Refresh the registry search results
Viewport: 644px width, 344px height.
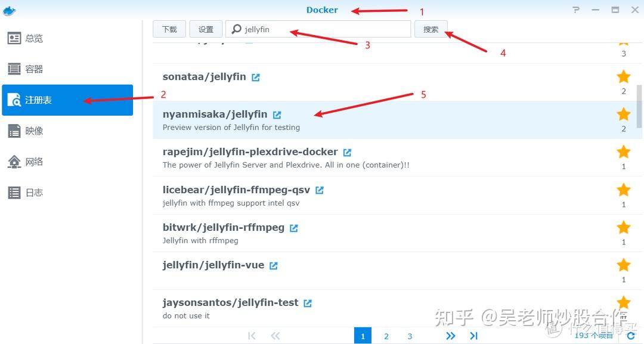631,335
